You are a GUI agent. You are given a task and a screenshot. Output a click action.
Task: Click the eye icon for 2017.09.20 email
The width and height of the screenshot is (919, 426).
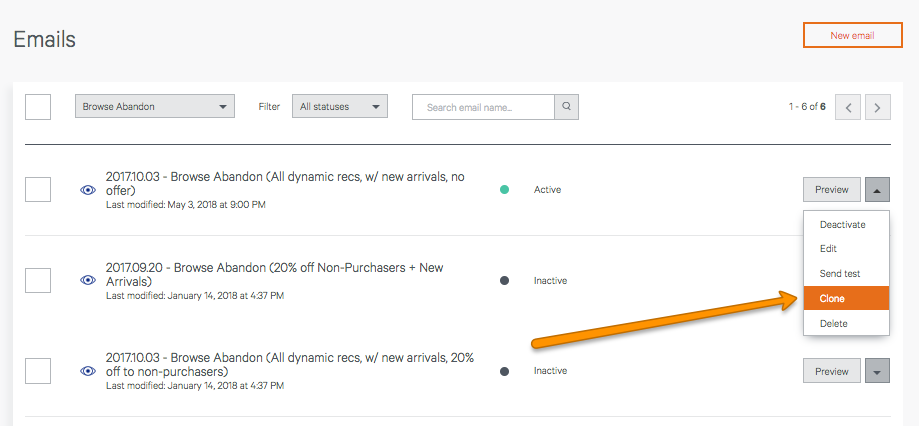[88, 280]
